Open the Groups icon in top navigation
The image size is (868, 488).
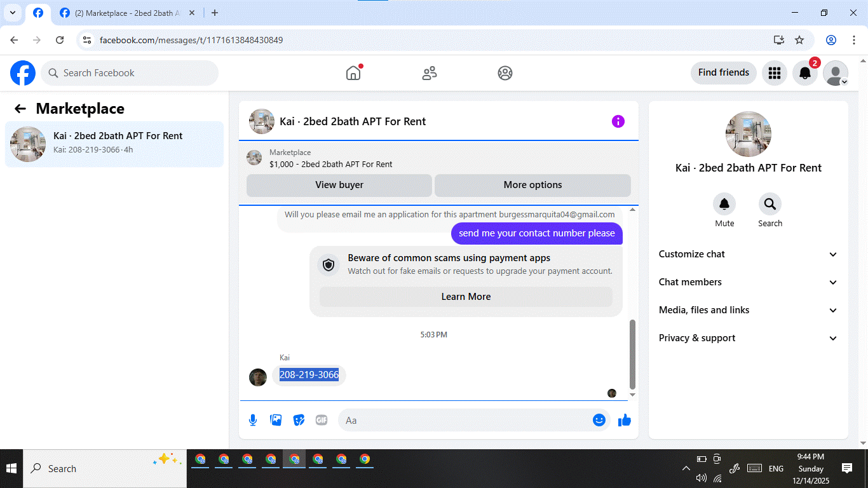coord(505,73)
